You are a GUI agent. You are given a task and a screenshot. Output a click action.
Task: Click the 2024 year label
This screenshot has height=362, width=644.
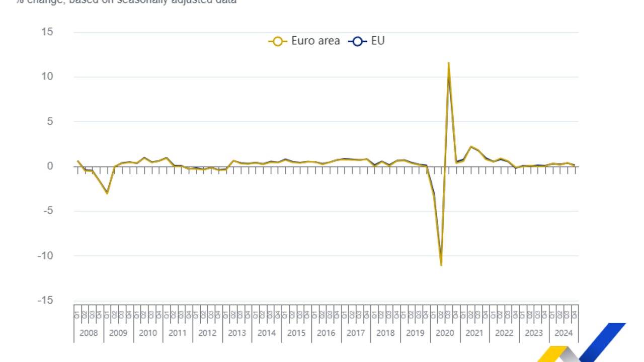563,333
